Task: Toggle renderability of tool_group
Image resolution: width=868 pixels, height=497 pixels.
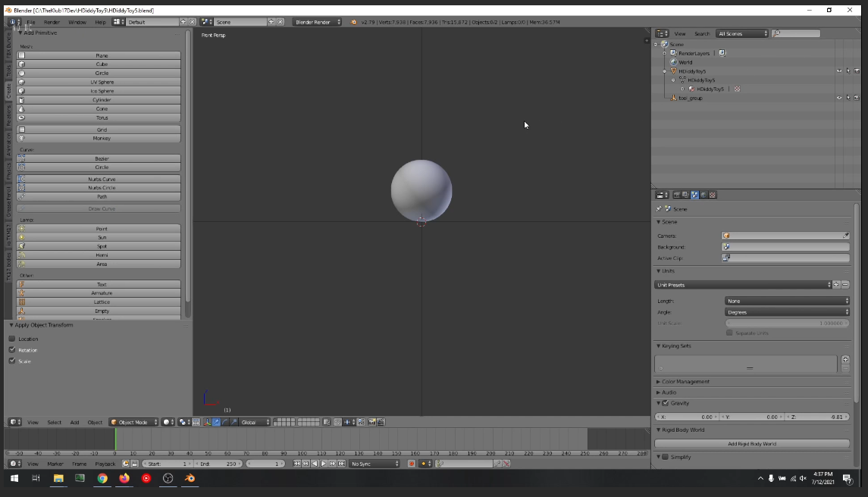Action: point(857,98)
